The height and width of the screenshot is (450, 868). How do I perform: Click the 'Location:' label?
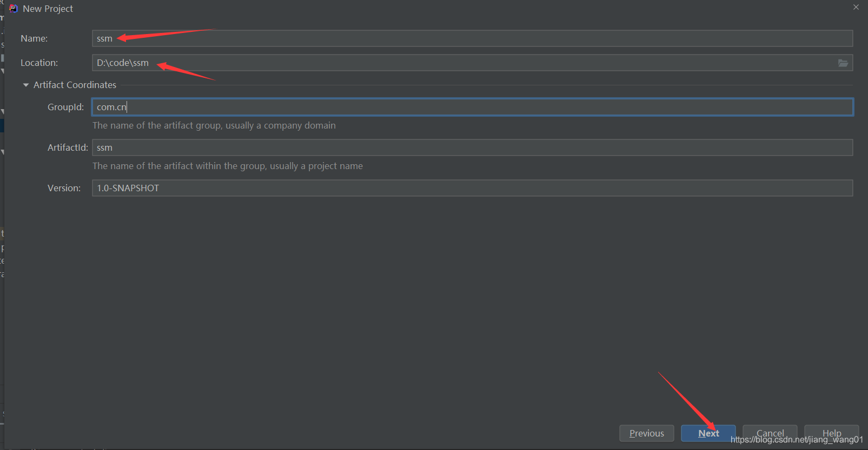tap(39, 63)
